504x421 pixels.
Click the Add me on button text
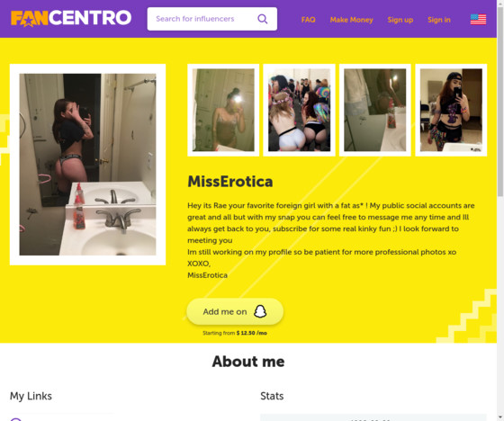point(225,312)
